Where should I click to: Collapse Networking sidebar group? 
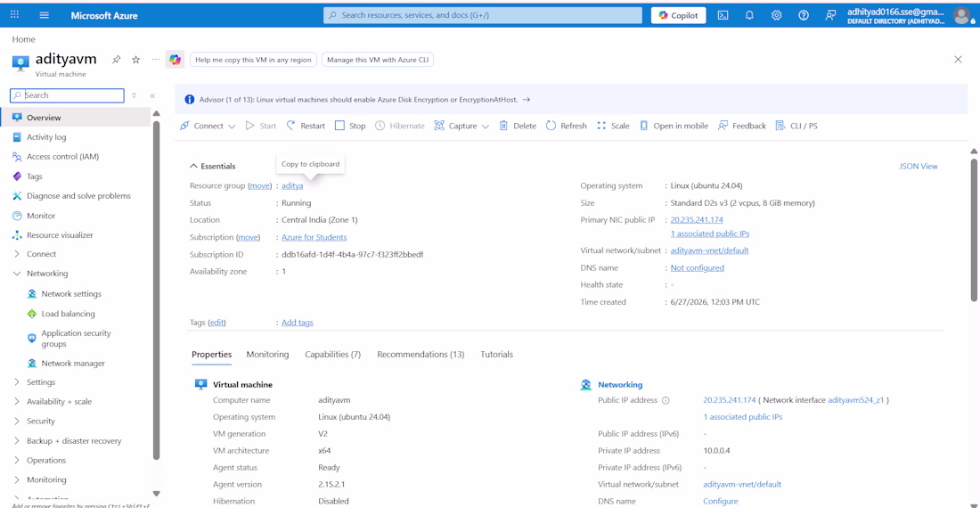17,273
